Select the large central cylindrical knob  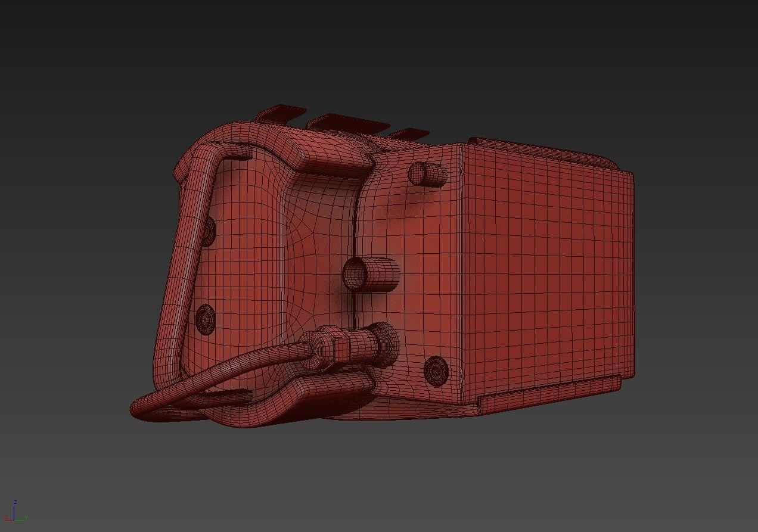coord(371,274)
